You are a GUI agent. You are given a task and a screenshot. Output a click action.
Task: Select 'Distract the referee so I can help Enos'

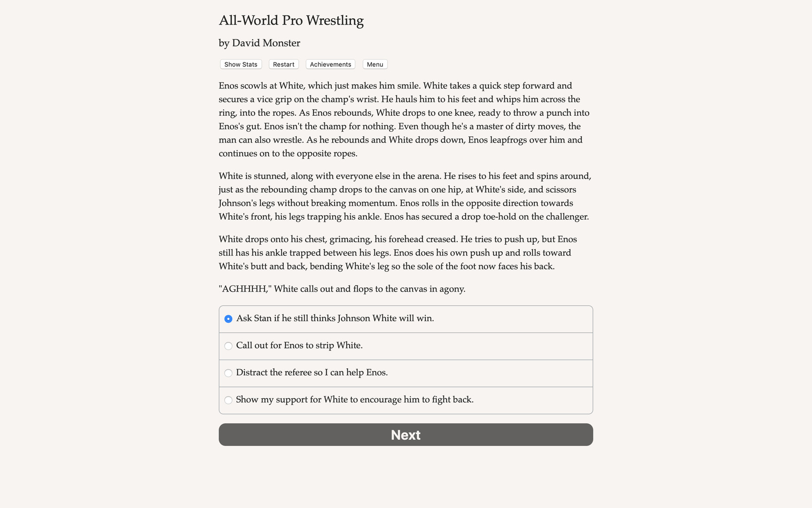312,373
